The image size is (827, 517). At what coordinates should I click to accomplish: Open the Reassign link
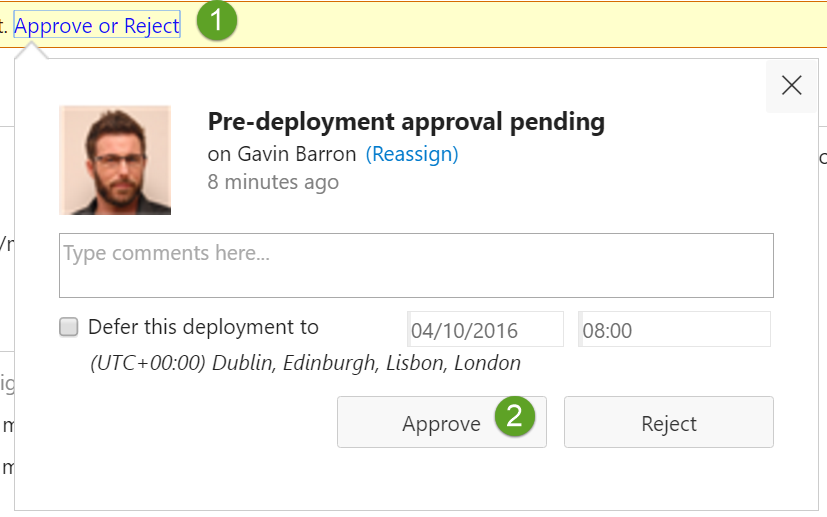[412, 154]
